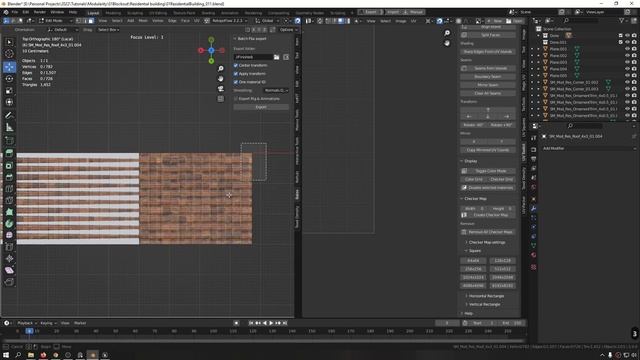
Task: Open the UV menu in viewport header
Action: [x=197, y=20]
